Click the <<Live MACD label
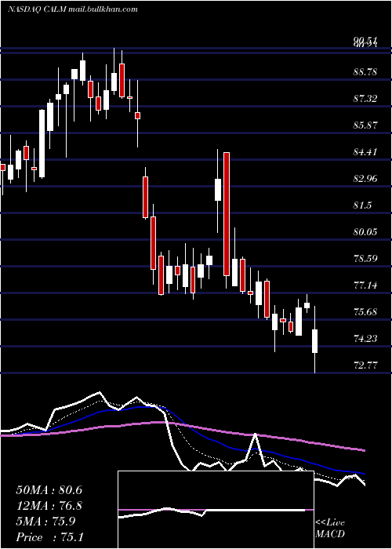This screenshot has width=392, height=549. pos(330,528)
